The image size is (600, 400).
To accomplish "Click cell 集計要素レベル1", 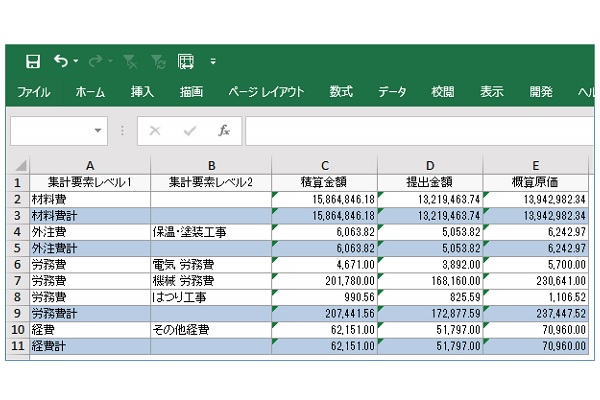I will pos(90,183).
